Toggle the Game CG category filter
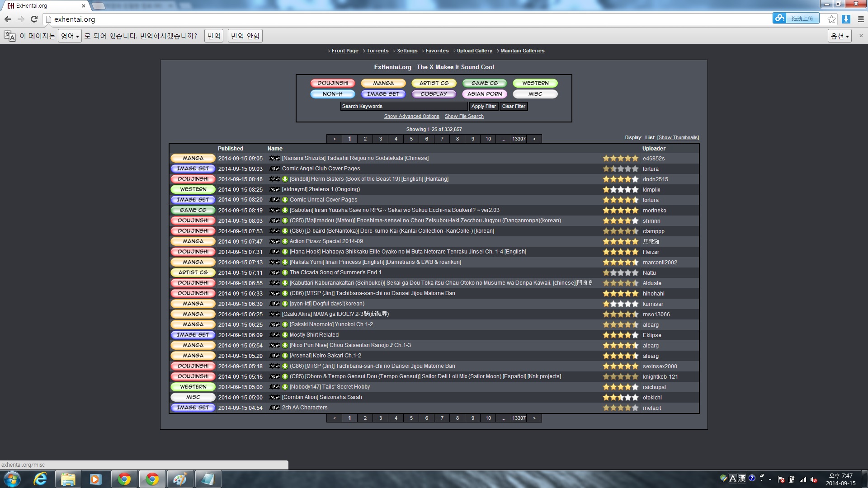The width and height of the screenshot is (868, 488). point(485,83)
